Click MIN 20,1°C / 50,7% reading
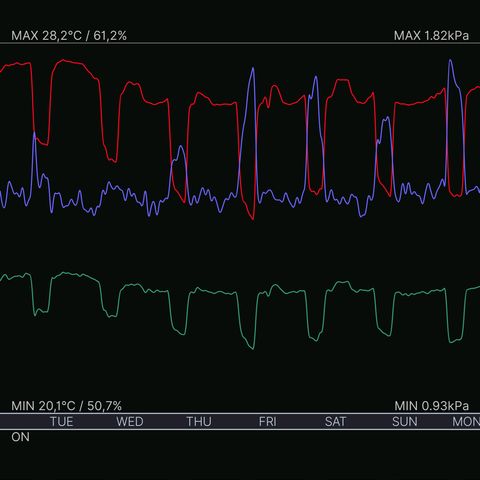 66,406
